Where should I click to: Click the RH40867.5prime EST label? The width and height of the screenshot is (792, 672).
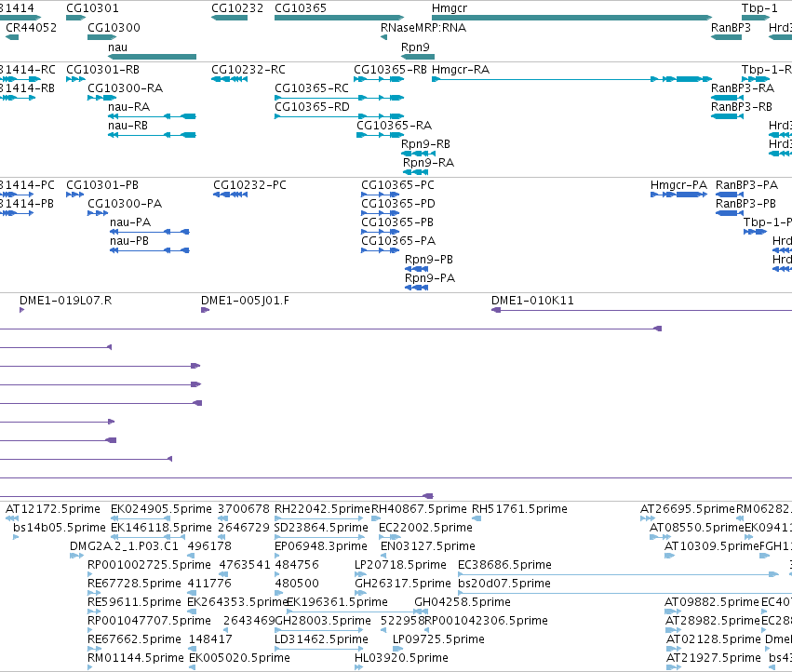tap(419, 509)
